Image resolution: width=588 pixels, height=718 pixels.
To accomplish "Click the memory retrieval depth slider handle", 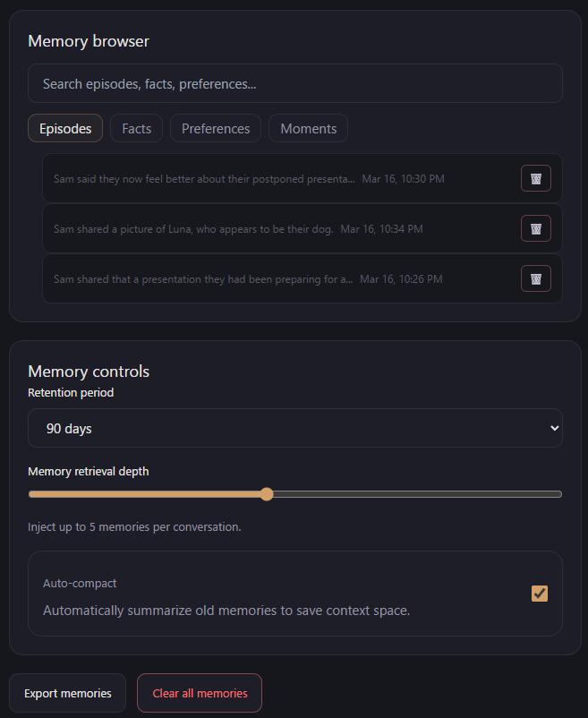I will 266,493.
